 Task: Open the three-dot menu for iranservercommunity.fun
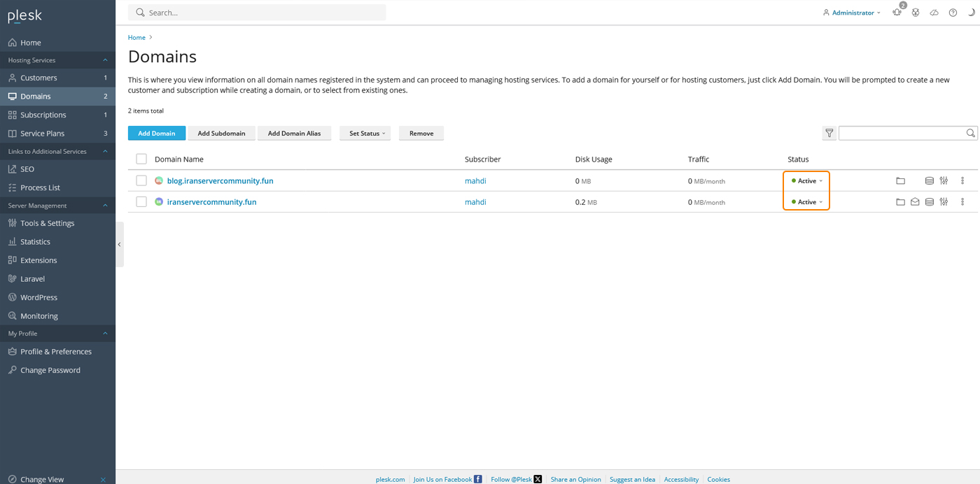point(962,202)
